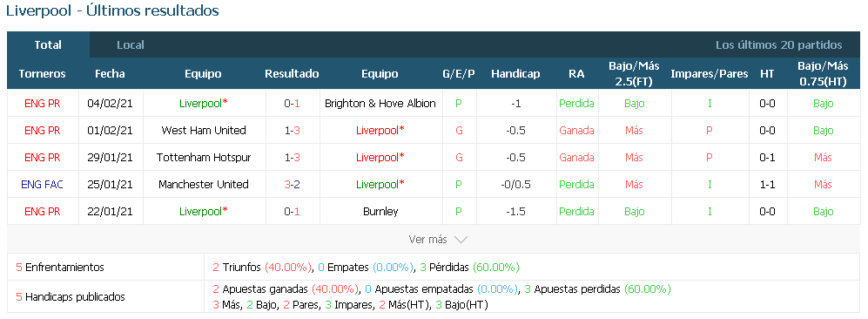This screenshot has height=319, width=868.
Task: Click the Ver más text
Action: coord(427,240)
